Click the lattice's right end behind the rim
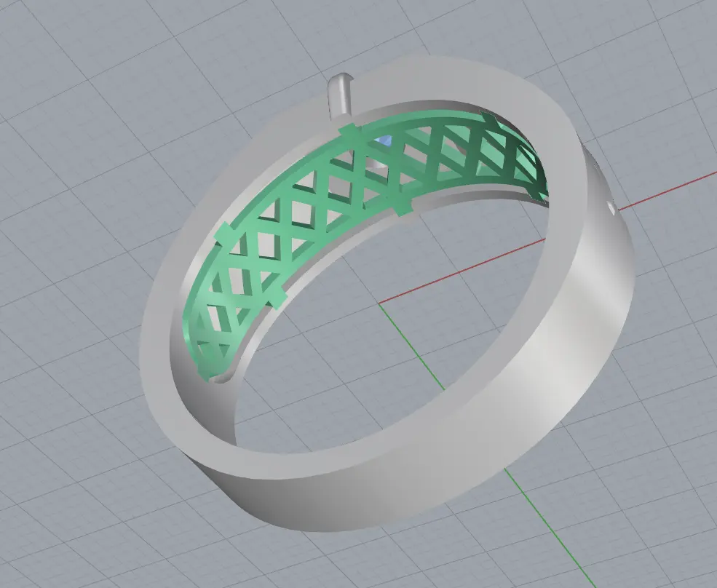This screenshot has width=717, height=588. point(537,182)
